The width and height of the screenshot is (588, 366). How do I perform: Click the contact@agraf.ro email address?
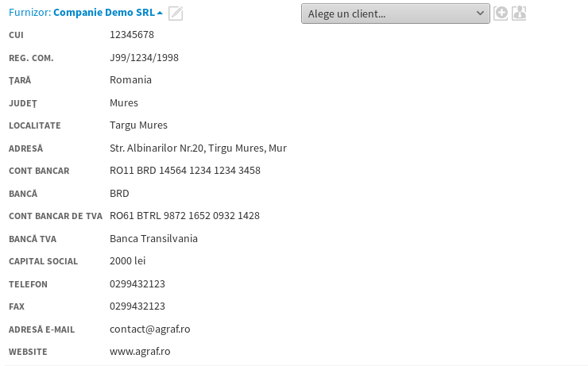(149, 329)
